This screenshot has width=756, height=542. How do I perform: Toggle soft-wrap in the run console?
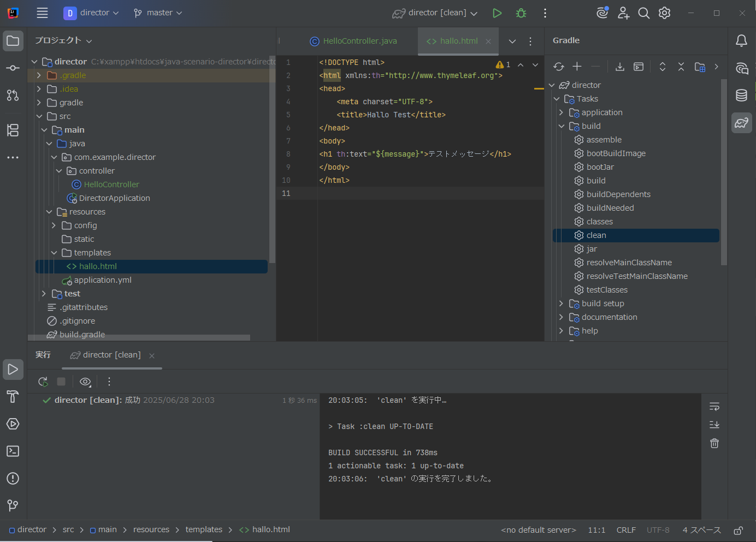click(x=714, y=406)
